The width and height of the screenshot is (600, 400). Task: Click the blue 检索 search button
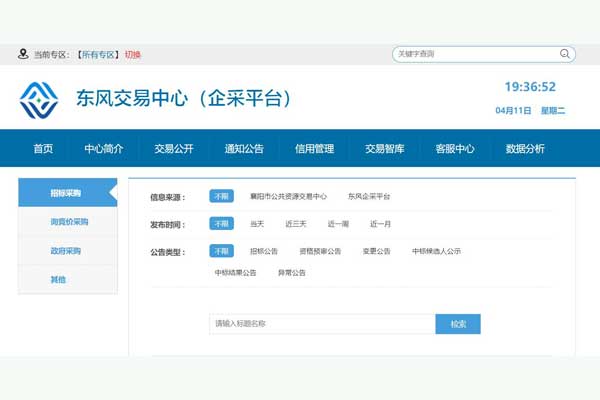tap(458, 324)
